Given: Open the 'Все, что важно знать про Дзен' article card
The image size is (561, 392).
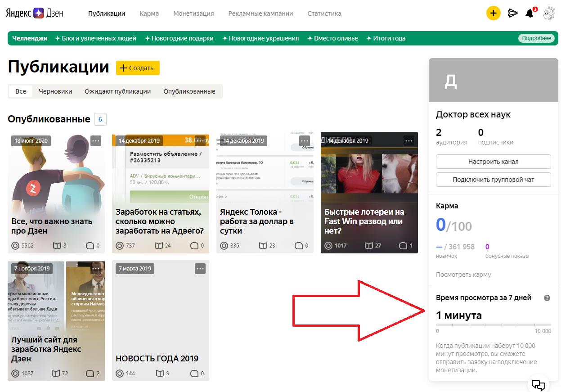Looking at the screenshot, I should [x=56, y=193].
